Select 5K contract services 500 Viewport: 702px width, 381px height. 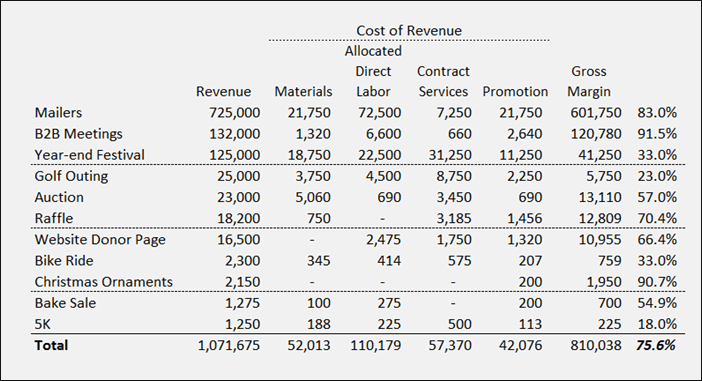[460, 324]
